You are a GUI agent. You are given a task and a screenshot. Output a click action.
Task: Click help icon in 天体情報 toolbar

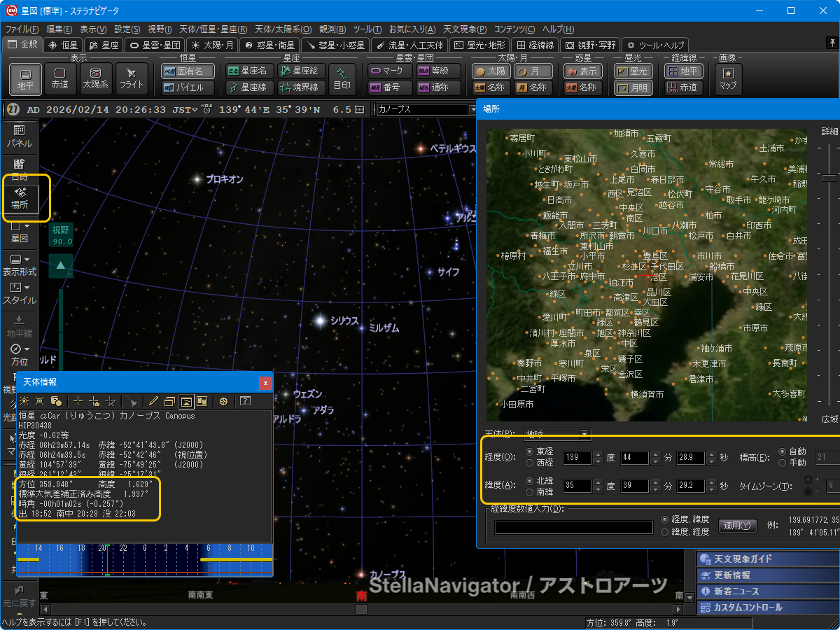point(245,401)
